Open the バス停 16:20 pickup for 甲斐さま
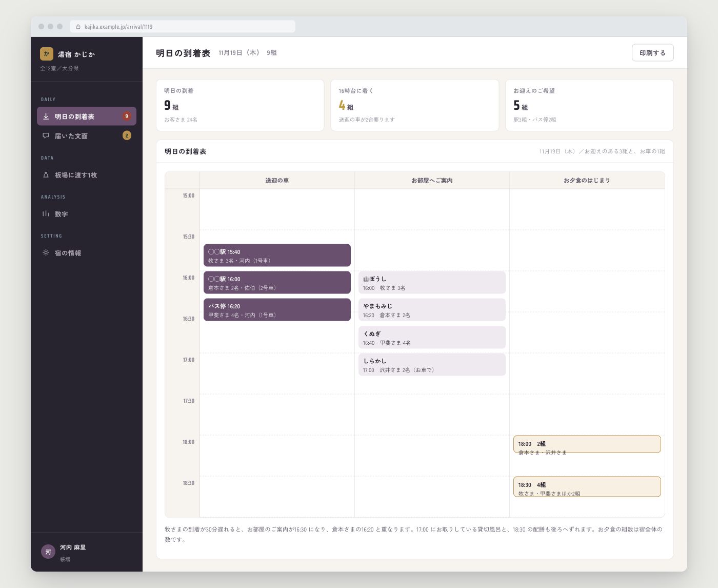Image resolution: width=718 pixels, height=588 pixels. click(x=277, y=310)
